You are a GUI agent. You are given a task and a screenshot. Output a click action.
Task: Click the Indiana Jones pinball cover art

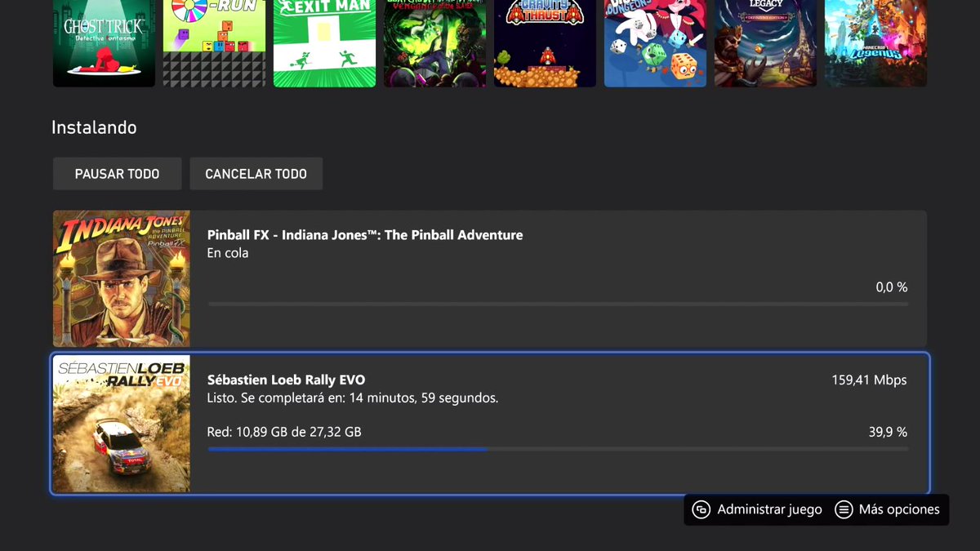coord(121,278)
